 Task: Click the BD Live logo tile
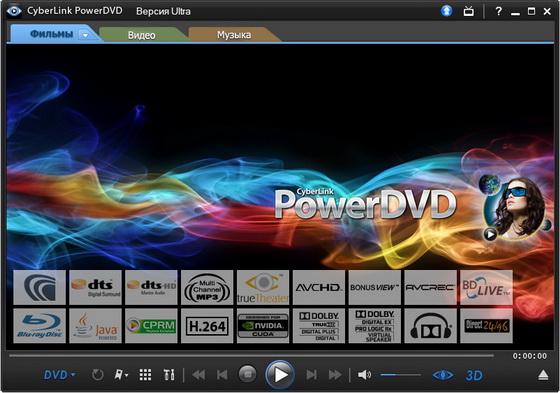(x=486, y=288)
